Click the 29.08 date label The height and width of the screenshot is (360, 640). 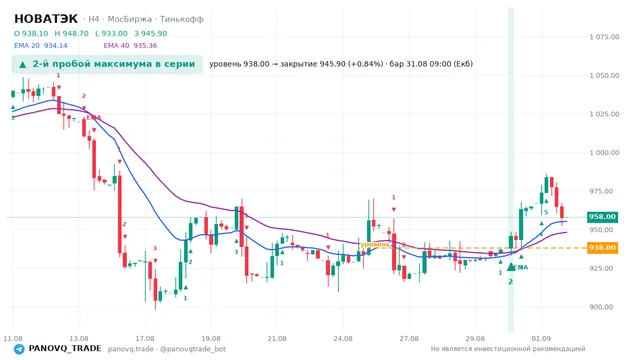[475, 338]
